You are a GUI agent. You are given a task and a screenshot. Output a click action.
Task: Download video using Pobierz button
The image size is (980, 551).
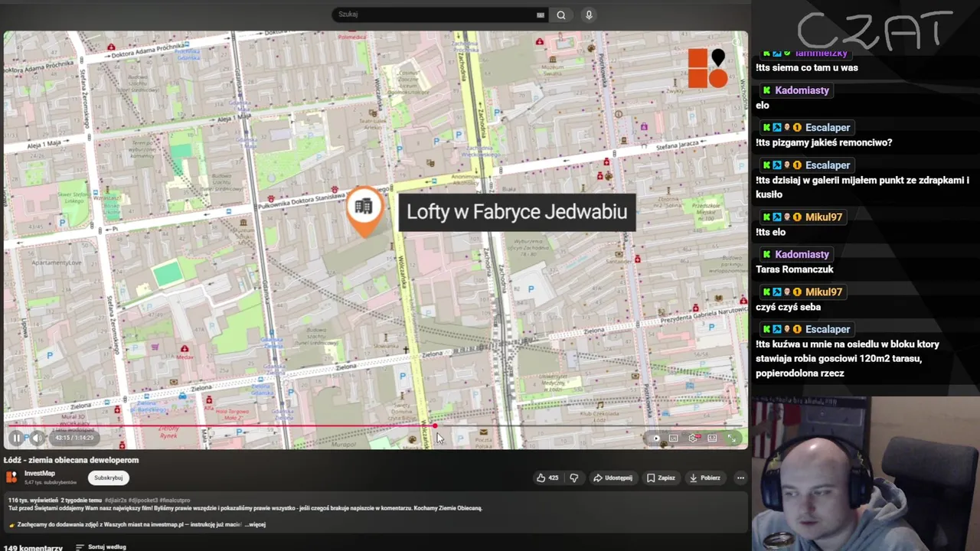[x=705, y=478]
